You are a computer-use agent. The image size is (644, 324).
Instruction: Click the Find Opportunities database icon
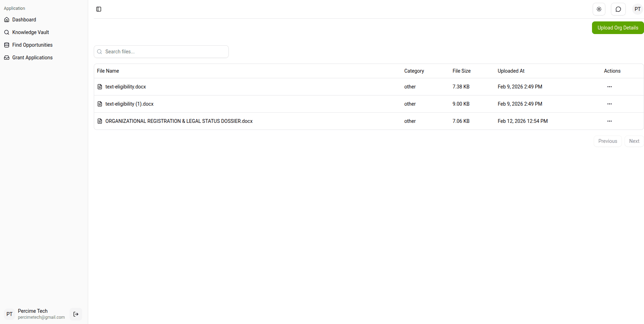pyautogui.click(x=7, y=45)
